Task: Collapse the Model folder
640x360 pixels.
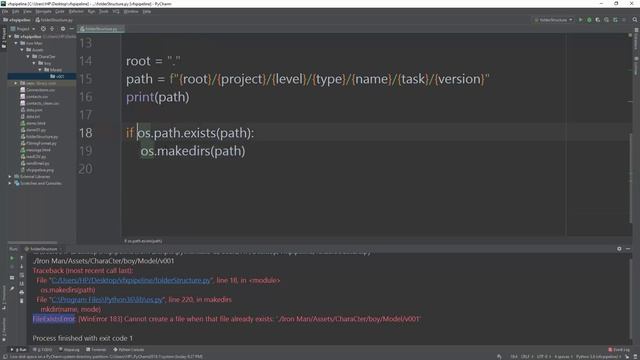Action: tap(40, 70)
